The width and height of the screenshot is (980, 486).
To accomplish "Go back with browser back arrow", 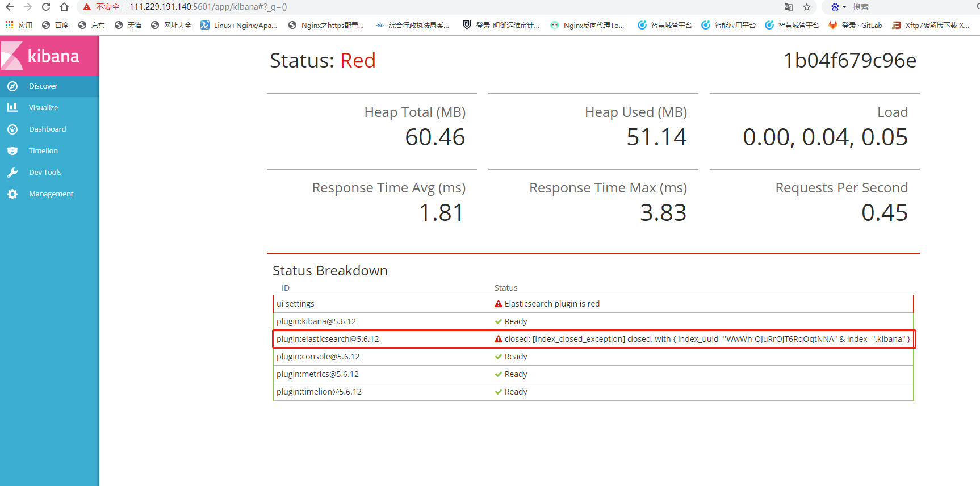I will (x=10, y=7).
